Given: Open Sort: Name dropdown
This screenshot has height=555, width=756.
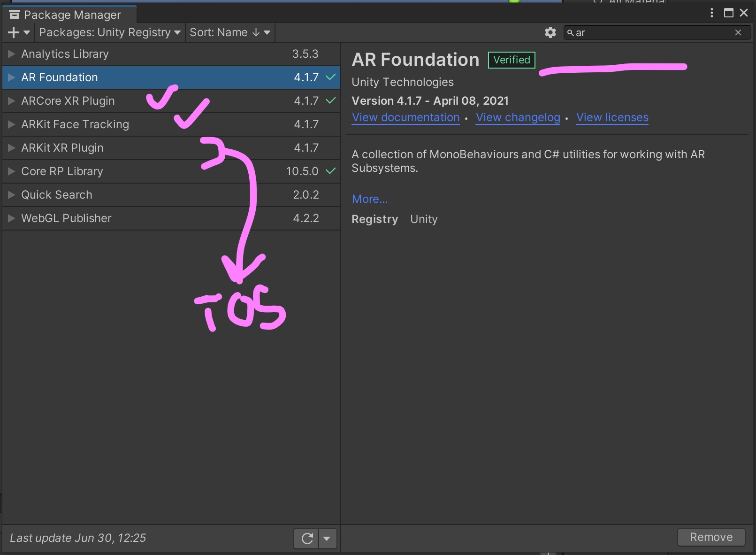Looking at the screenshot, I should pos(230,32).
